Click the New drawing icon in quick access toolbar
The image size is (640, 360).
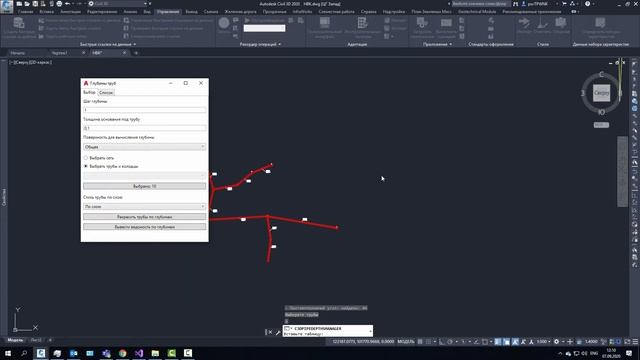[19, 4]
